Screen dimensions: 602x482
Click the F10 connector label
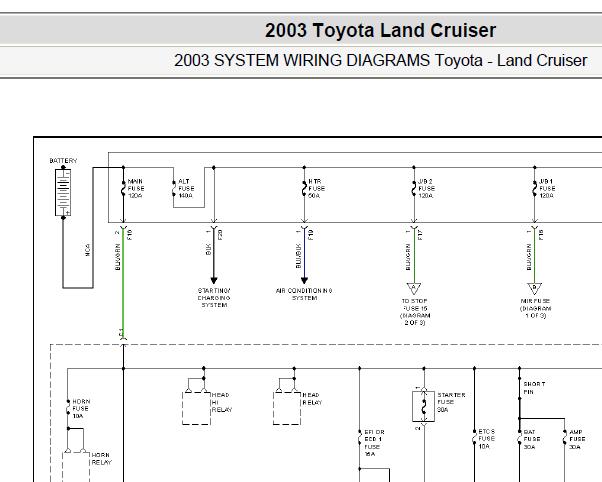(x=129, y=235)
